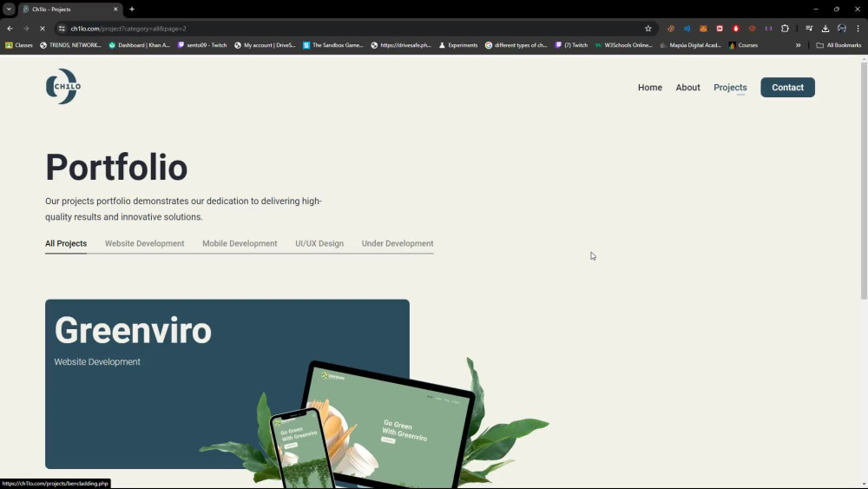Go to the About page
This screenshot has height=489, width=868.
tap(687, 88)
